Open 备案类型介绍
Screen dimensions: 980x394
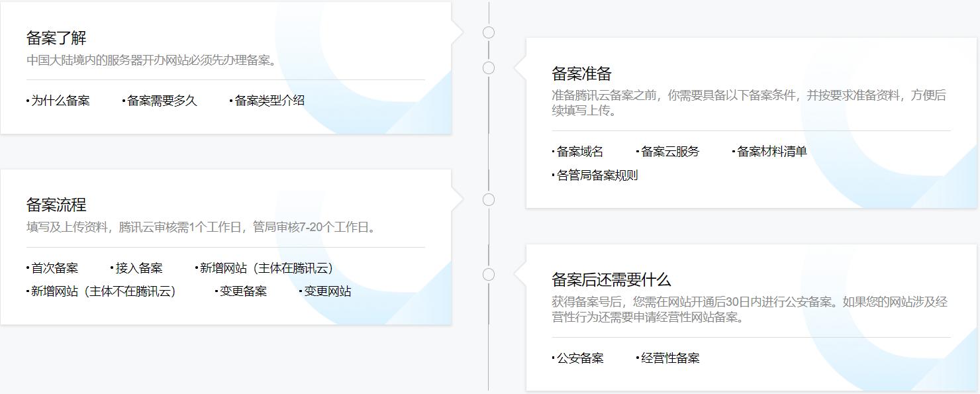pyautogui.click(x=268, y=101)
